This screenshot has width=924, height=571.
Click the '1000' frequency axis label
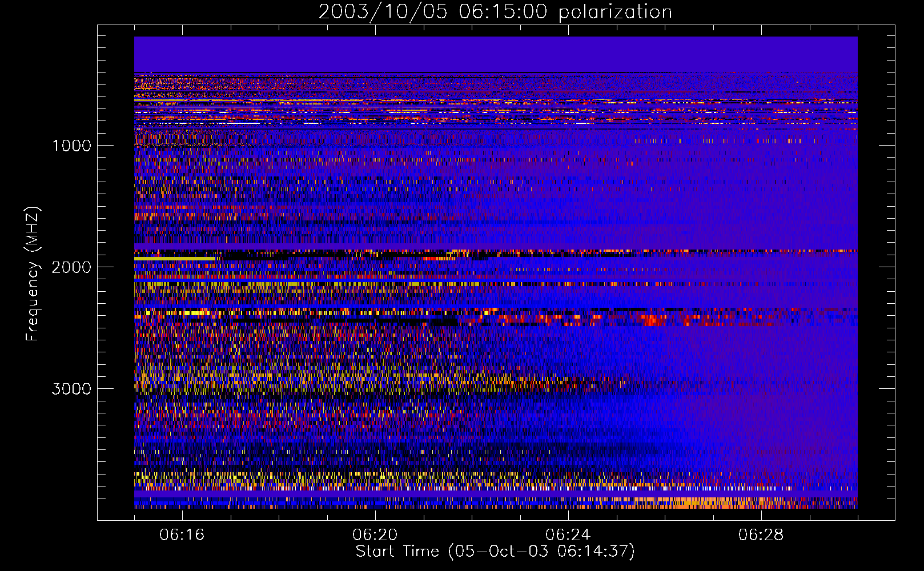click(x=71, y=146)
